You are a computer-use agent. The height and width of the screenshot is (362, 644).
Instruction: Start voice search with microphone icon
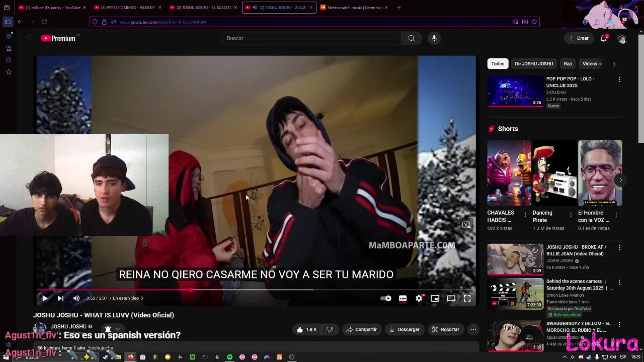click(x=434, y=38)
